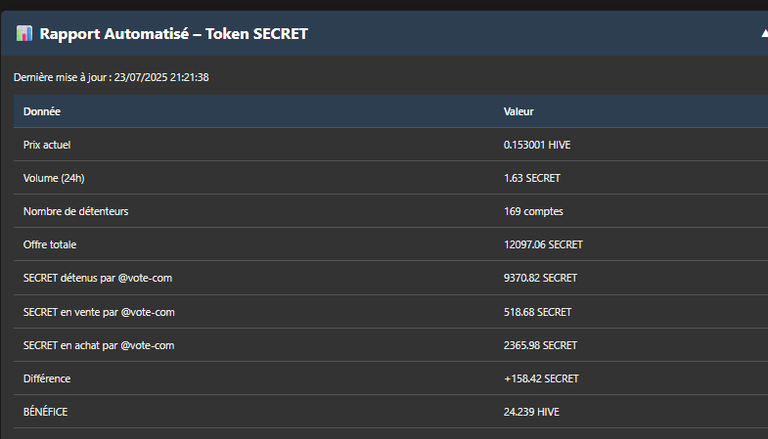Select the Valeur column header

coord(519,112)
